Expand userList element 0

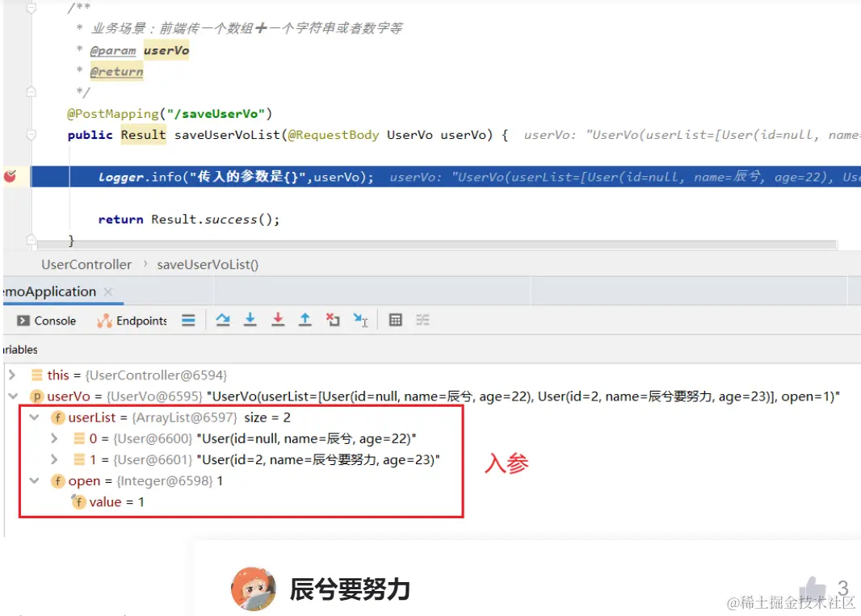click(54, 438)
